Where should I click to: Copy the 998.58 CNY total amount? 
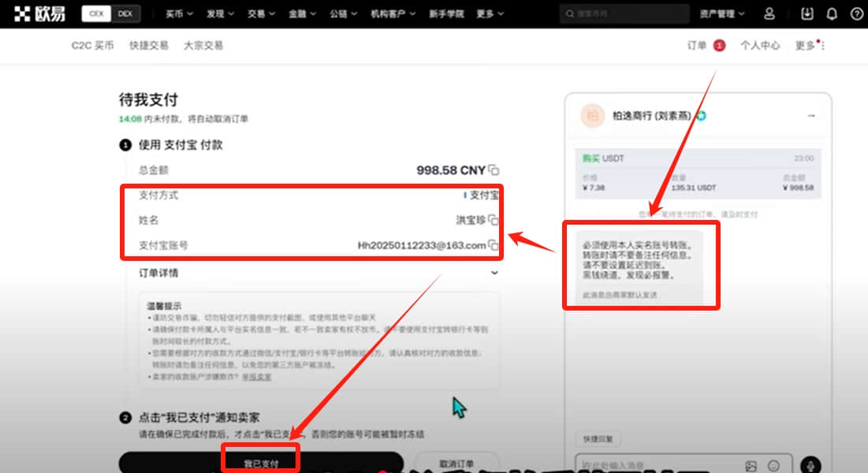(494, 170)
